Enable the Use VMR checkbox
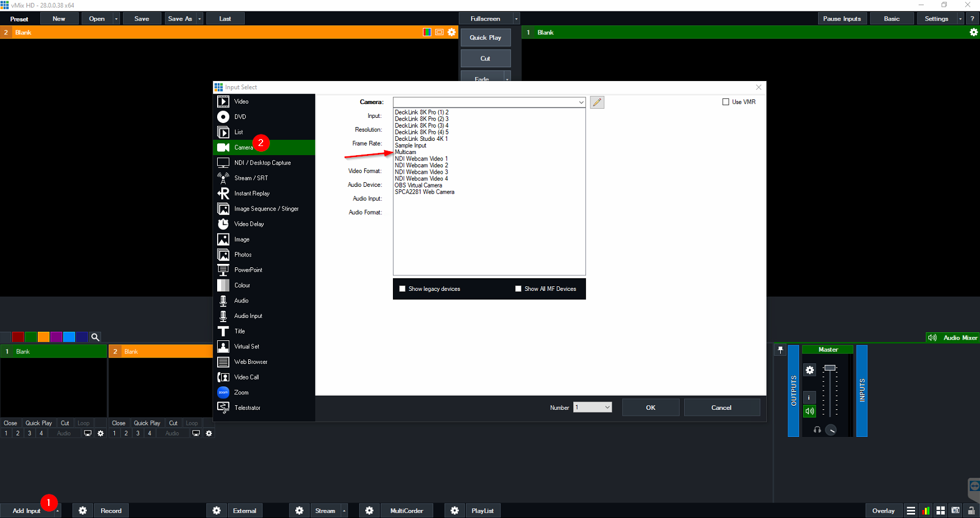The image size is (980, 518). [726, 102]
